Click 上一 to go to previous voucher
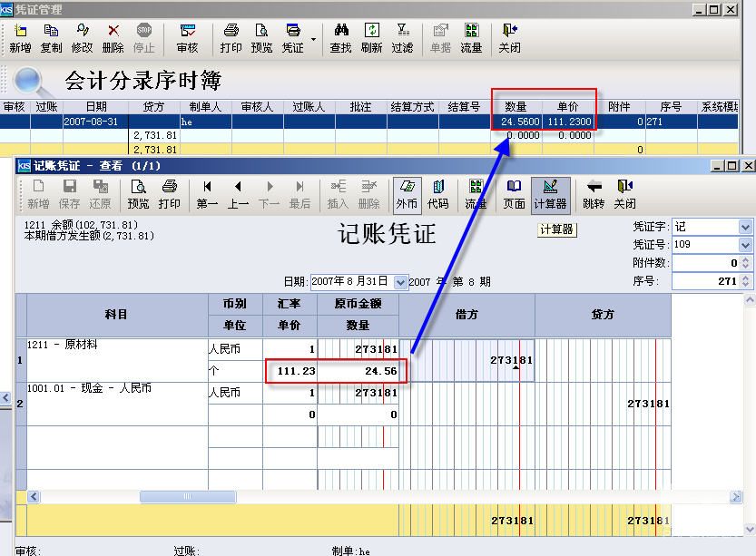 (238, 193)
